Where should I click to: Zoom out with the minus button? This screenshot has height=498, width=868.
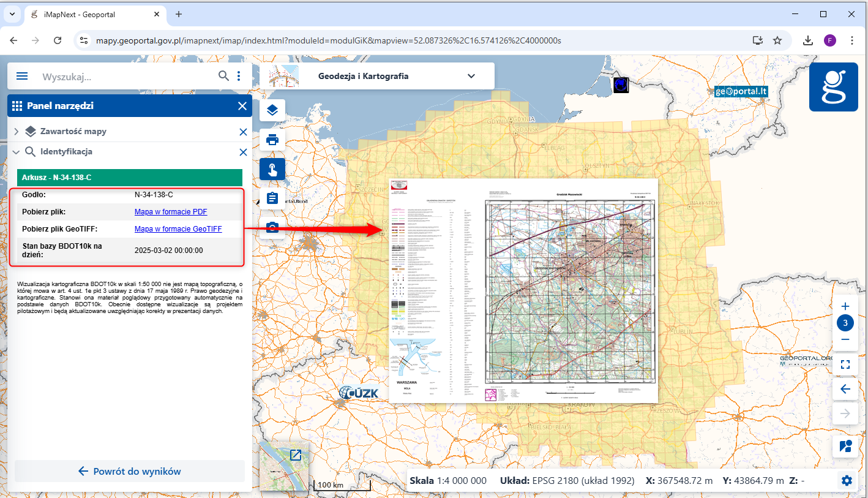pos(845,339)
